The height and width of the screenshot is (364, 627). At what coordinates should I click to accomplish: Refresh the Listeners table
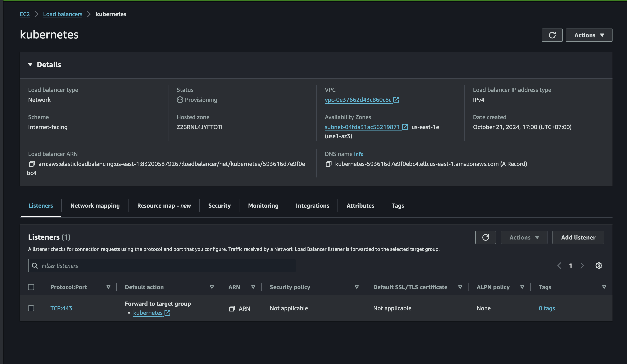click(x=485, y=237)
